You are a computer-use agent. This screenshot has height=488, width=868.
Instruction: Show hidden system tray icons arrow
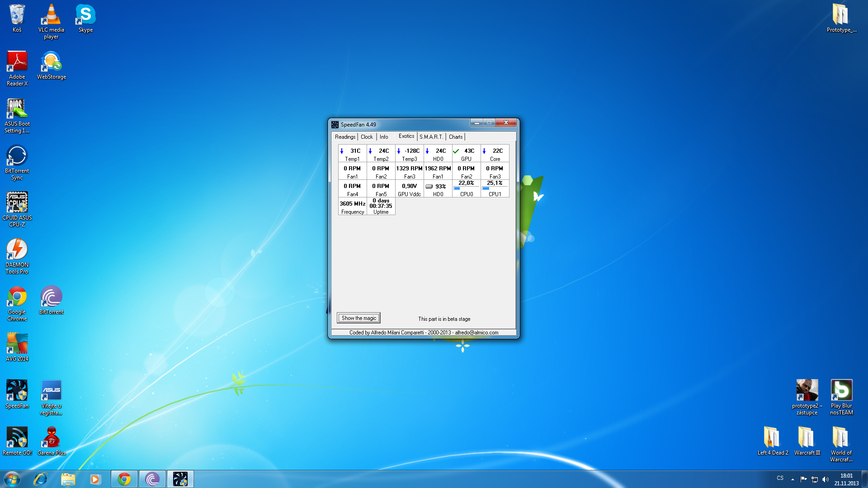click(x=793, y=479)
